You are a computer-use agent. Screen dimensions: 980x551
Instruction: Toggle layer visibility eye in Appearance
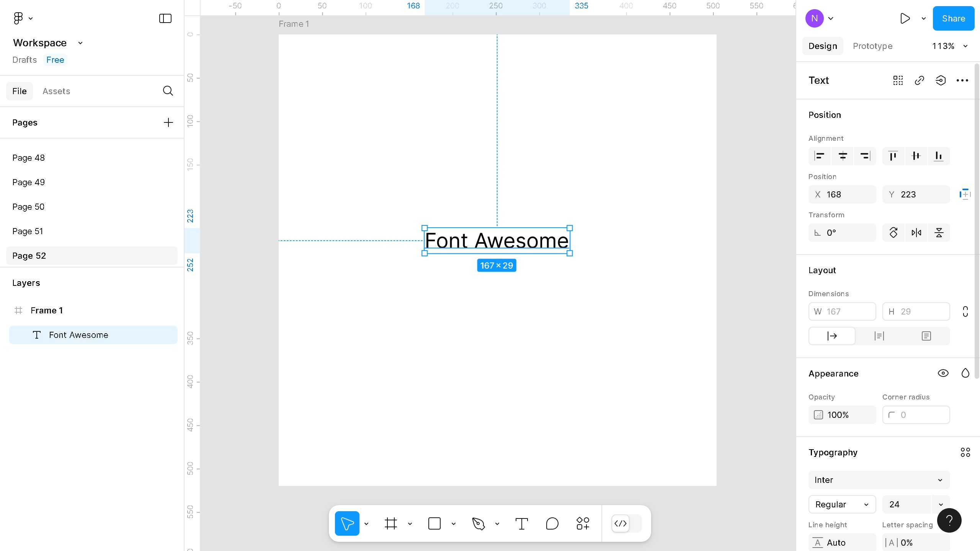943,373
